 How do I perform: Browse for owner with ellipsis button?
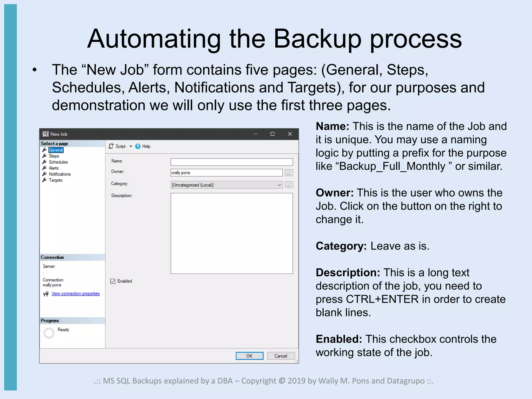(x=289, y=173)
